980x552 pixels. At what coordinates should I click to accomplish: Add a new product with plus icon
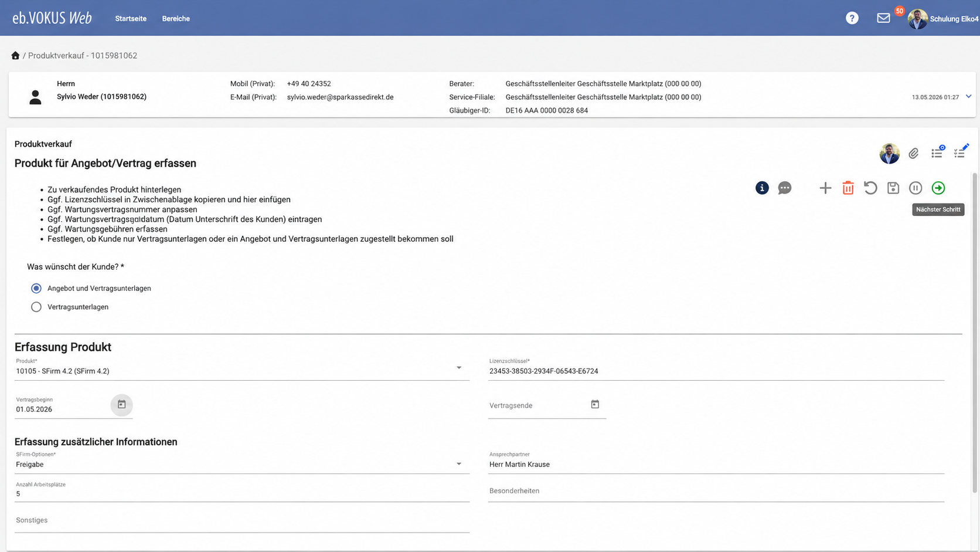point(825,188)
